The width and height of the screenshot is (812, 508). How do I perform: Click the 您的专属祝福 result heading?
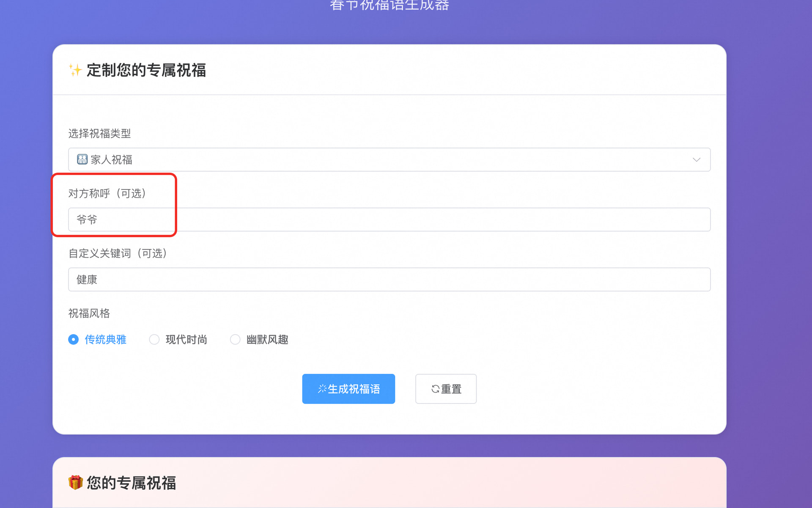(x=132, y=483)
